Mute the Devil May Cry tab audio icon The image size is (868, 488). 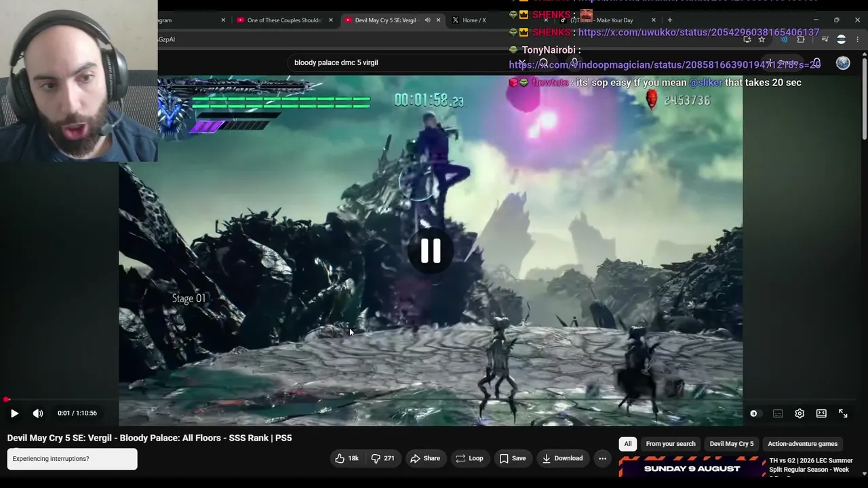click(x=427, y=20)
